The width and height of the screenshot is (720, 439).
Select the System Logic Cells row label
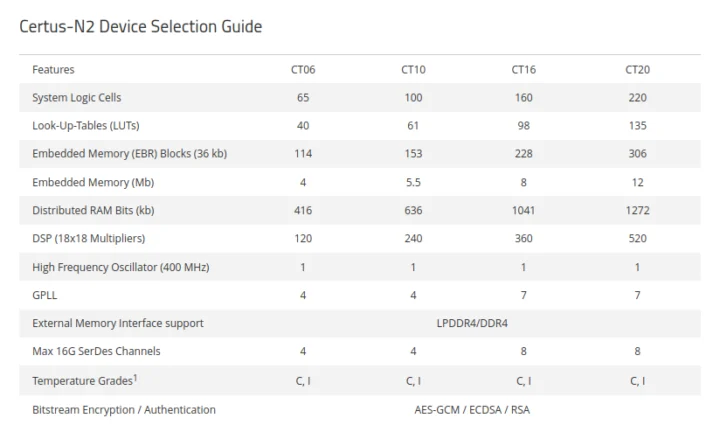77,98
